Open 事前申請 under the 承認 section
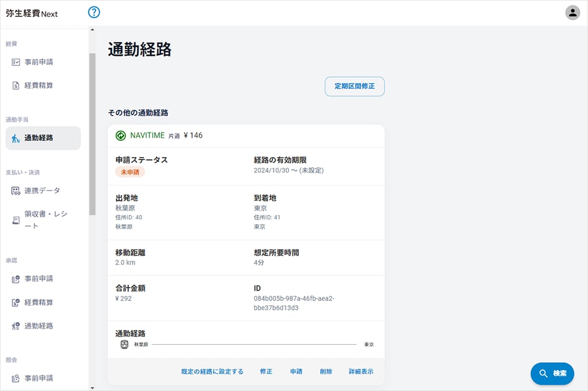 (38, 279)
